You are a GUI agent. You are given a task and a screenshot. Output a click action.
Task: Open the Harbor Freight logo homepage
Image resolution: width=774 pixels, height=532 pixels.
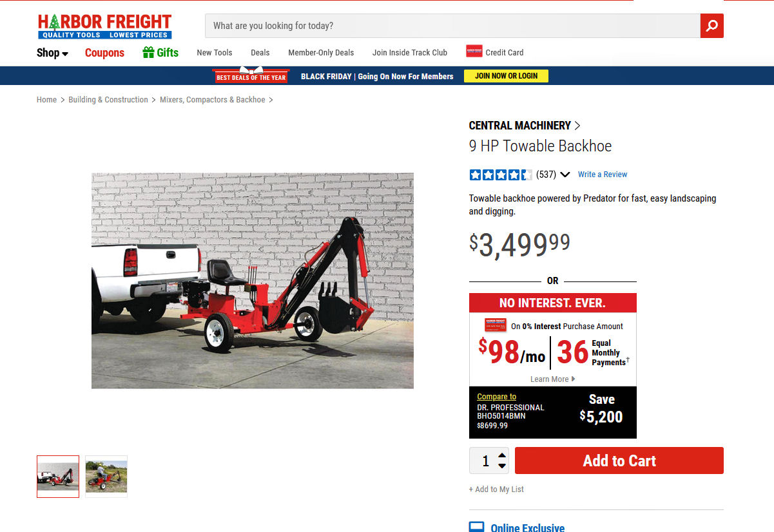click(104, 26)
